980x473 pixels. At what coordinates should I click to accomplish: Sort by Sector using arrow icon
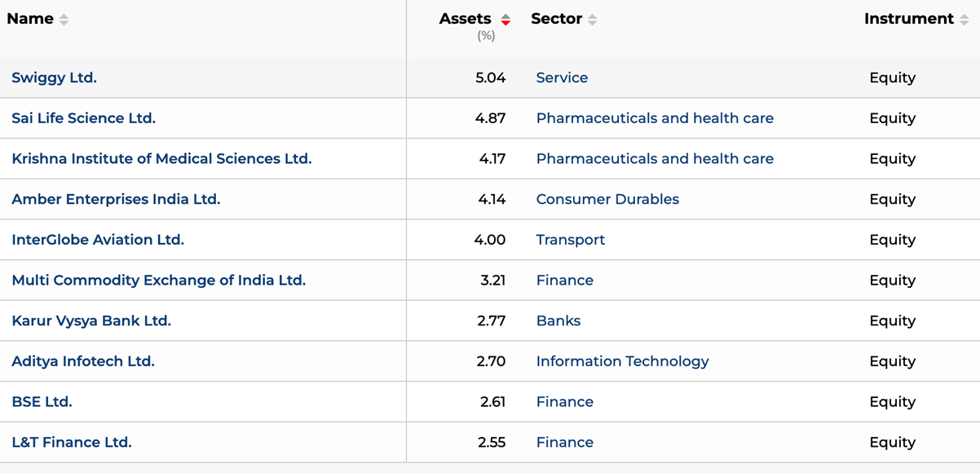(x=593, y=20)
